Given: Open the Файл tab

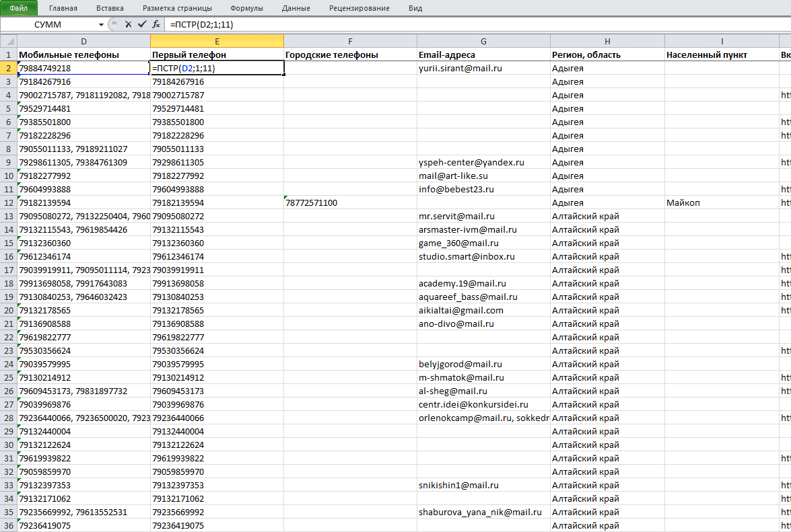Looking at the screenshot, I should [x=19, y=8].
